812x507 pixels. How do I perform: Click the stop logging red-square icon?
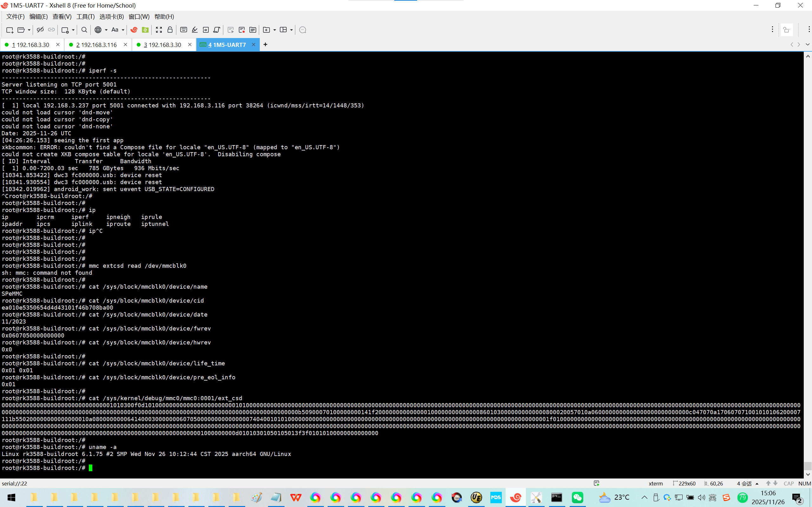(x=242, y=30)
